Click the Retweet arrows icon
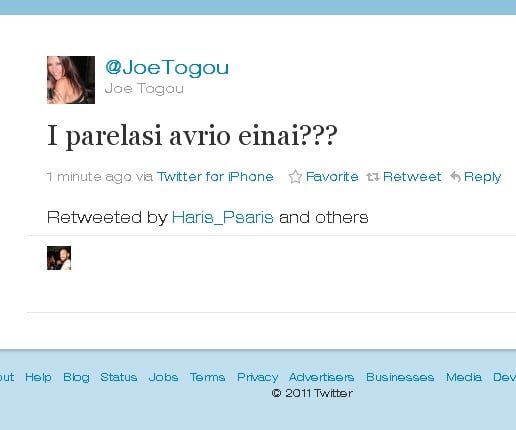This screenshot has width=516, height=430. (x=373, y=177)
